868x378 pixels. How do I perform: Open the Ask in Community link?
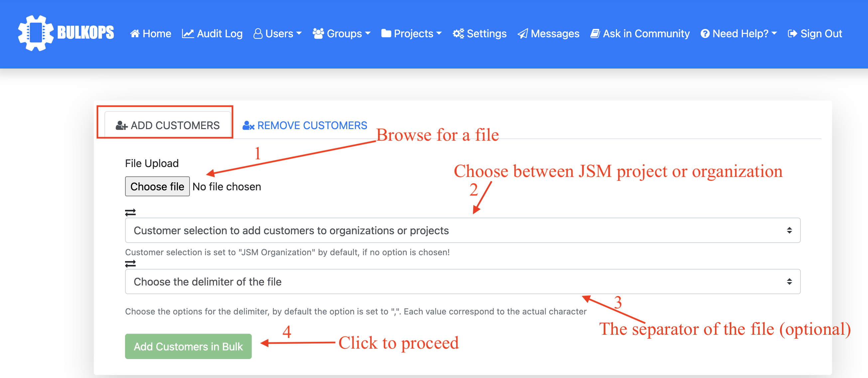(x=640, y=33)
